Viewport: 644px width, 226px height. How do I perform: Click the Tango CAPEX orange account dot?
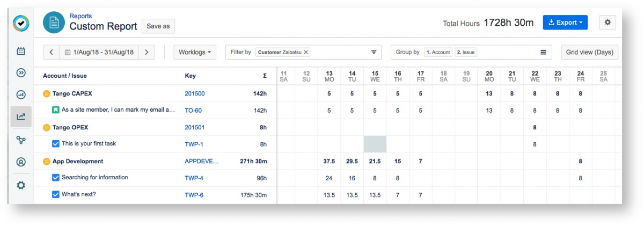click(x=46, y=93)
